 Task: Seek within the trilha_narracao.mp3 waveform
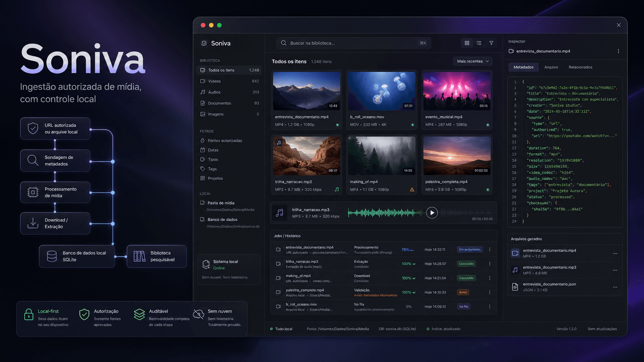click(420, 212)
